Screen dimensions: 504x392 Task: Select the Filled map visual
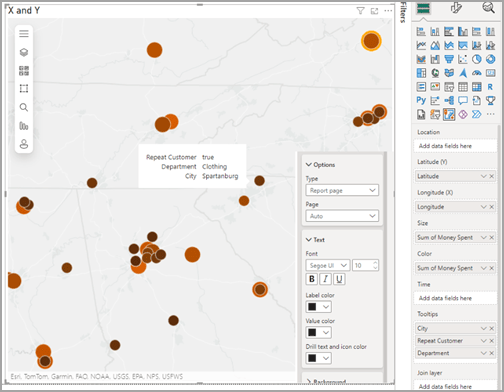[x=449, y=73]
